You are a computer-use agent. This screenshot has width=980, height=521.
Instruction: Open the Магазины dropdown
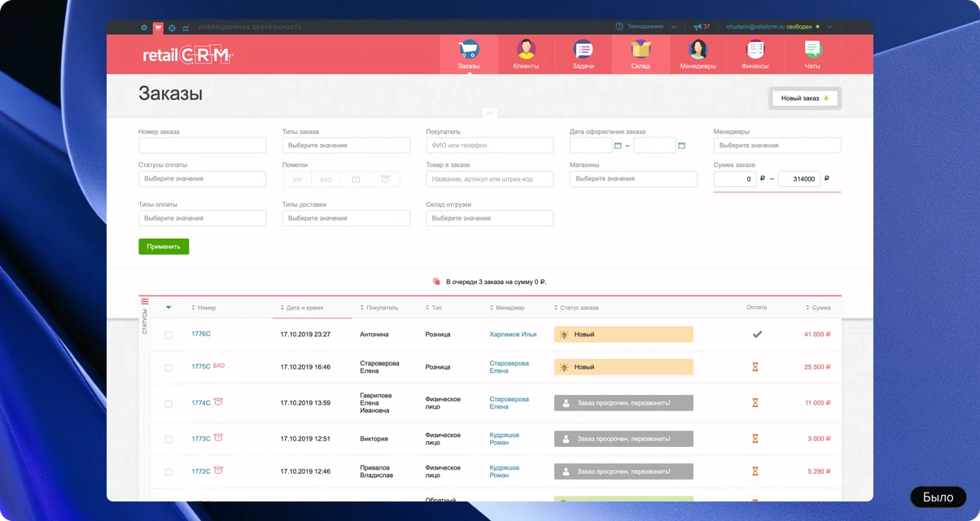tap(633, 179)
